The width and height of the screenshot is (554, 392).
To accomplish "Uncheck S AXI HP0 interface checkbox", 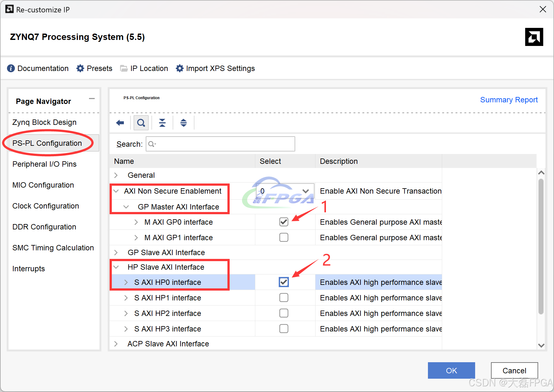I will pyautogui.click(x=284, y=282).
